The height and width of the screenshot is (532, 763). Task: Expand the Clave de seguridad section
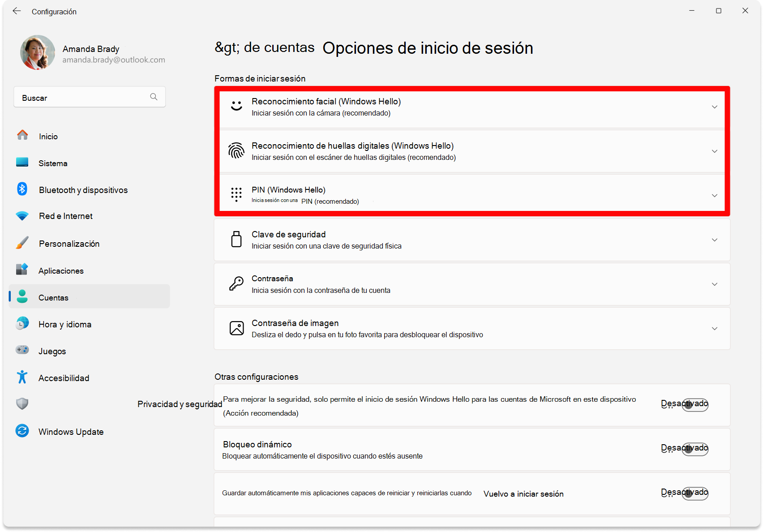pyautogui.click(x=714, y=240)
